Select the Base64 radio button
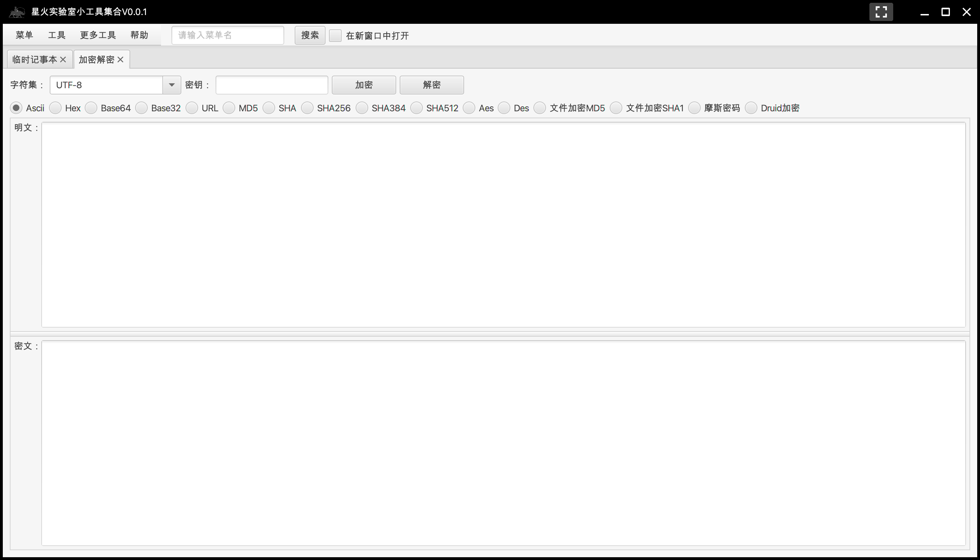The image size is (980, 560). tap(91, 108)
